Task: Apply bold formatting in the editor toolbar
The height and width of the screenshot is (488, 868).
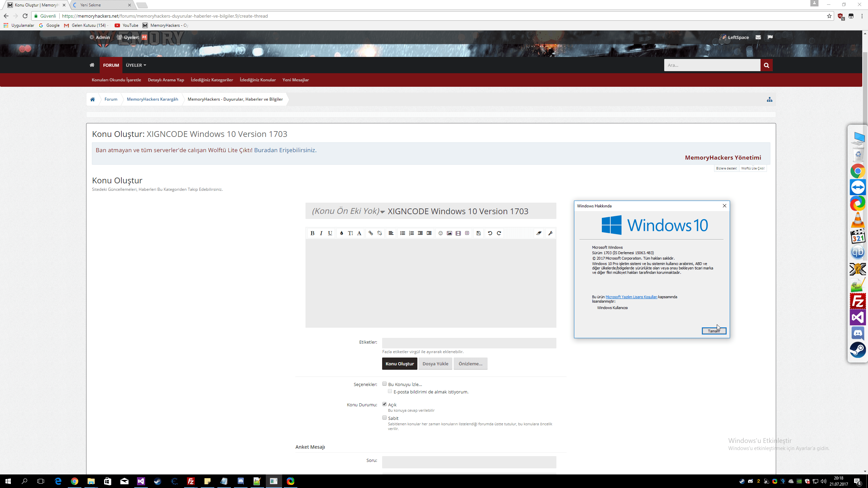Action: click(x=312, y=233)
